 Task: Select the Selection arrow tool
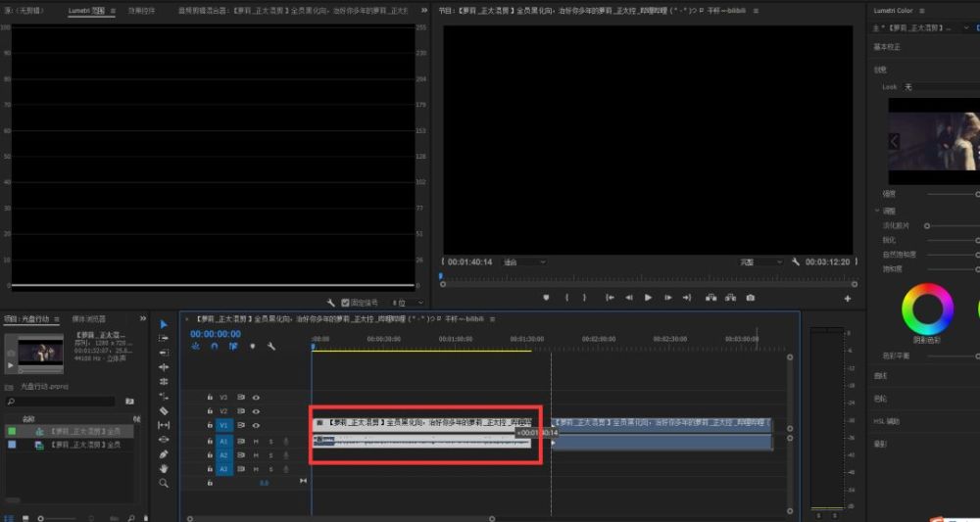(x=164, y=324)
